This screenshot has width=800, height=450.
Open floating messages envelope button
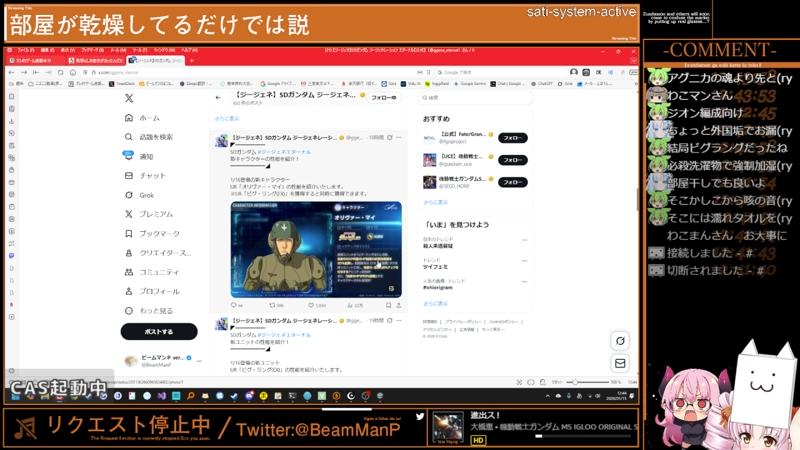coord(620,363)
